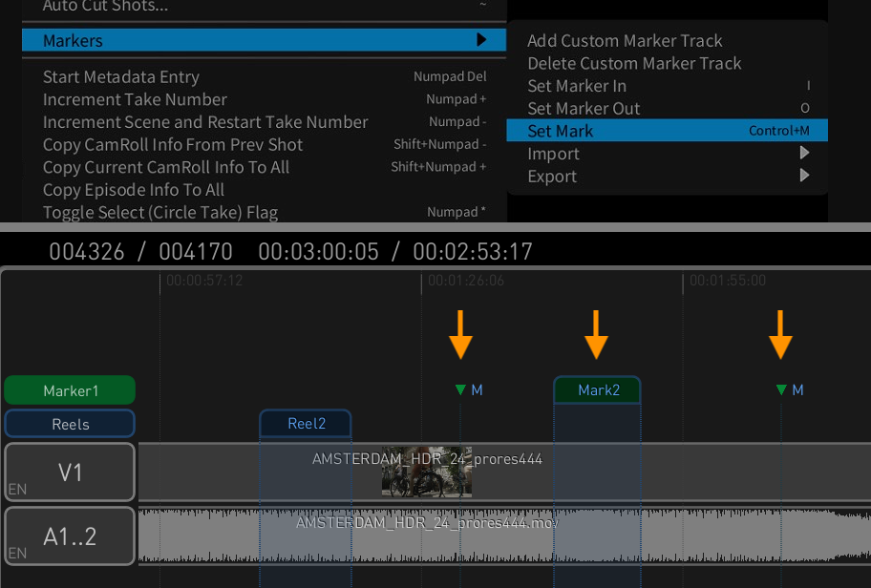The width and height of the screenshot is (871, 588).
Task: Click the rightmost green M marker triangle
Action: point(781,389)
